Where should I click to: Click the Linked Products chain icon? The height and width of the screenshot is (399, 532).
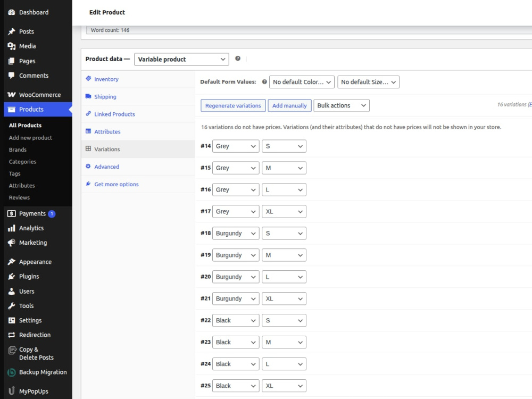[x=88, y=114]
